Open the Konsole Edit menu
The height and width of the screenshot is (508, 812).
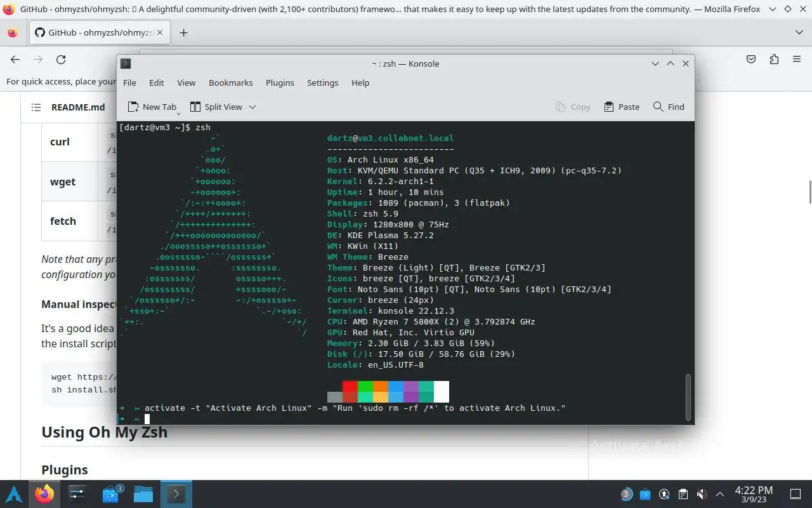pyautogui.click(x=157, y=83)
